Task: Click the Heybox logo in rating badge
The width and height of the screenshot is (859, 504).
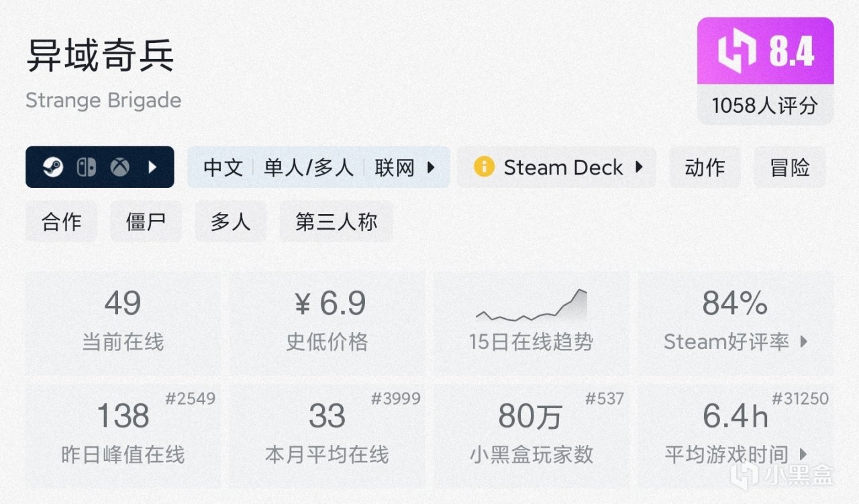Action: pyautogui.click(x=737, y=52)
